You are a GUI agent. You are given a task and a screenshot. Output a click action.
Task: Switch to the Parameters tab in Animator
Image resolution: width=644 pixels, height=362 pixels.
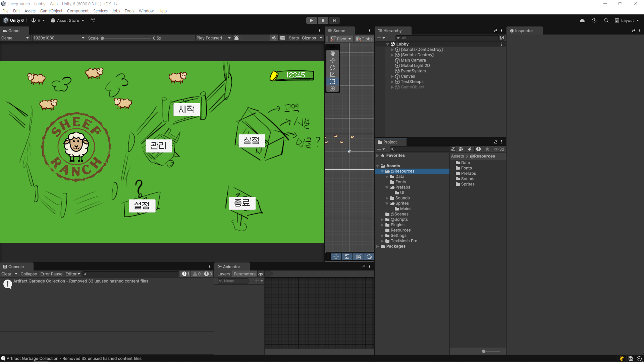pos(244,274)
